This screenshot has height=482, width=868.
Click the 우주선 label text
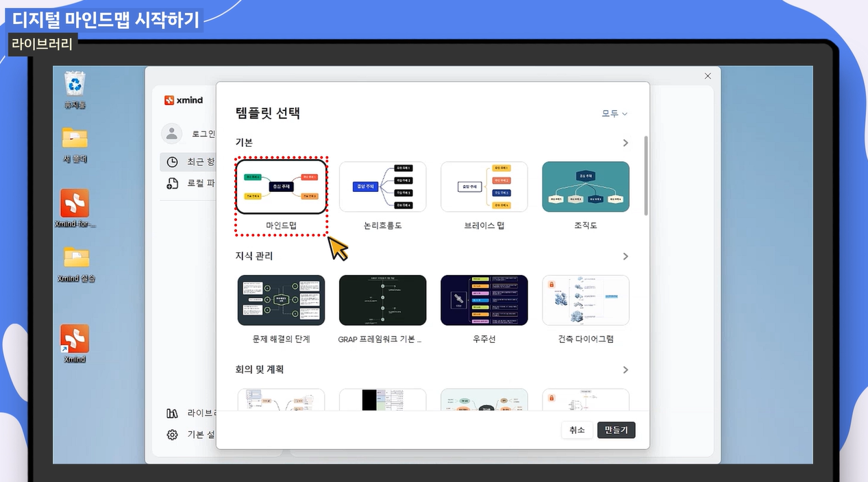point(484,339)
